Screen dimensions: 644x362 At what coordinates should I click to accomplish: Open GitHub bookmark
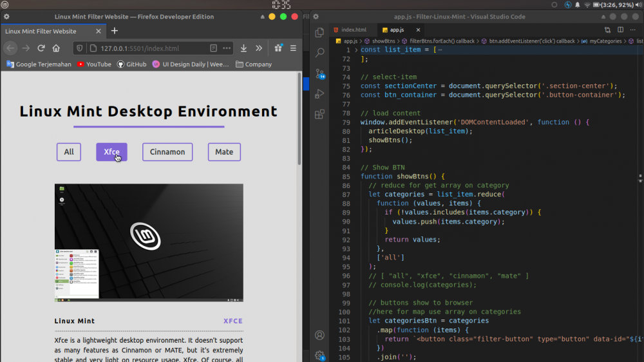pyautogui.click(x=132, y=64)
